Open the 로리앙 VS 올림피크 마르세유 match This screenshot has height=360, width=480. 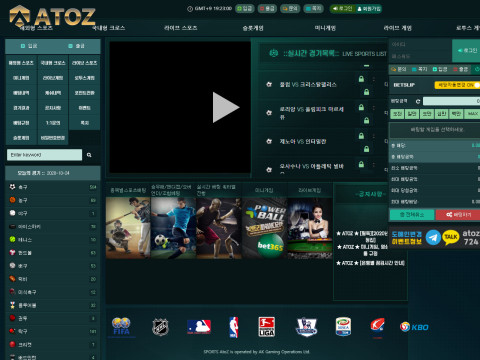[312, 113]
